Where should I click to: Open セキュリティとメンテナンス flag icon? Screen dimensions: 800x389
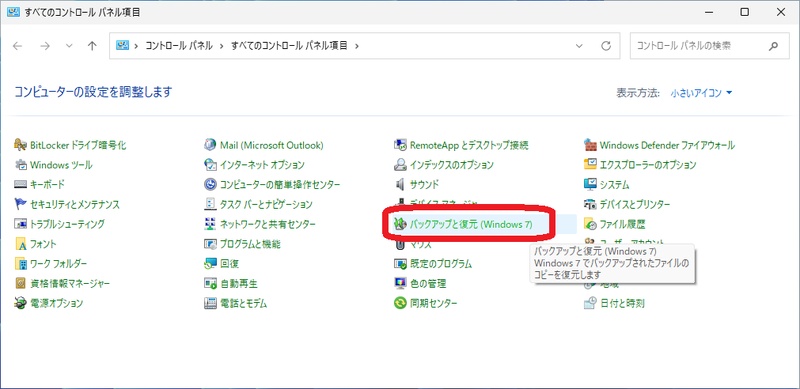(21, 204)
